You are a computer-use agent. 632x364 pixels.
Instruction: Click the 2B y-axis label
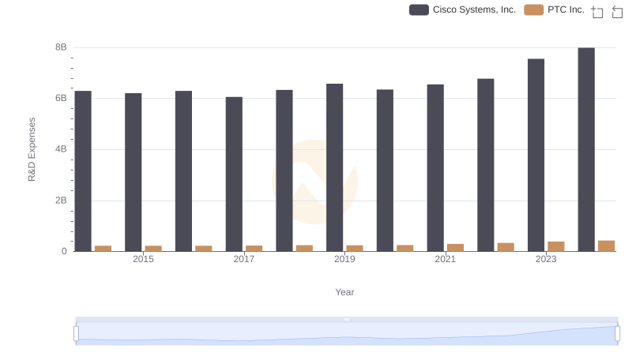point(61,201)
